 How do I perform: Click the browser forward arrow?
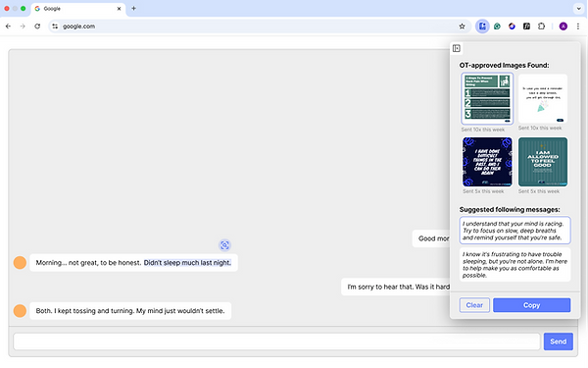tap(23, 26)
